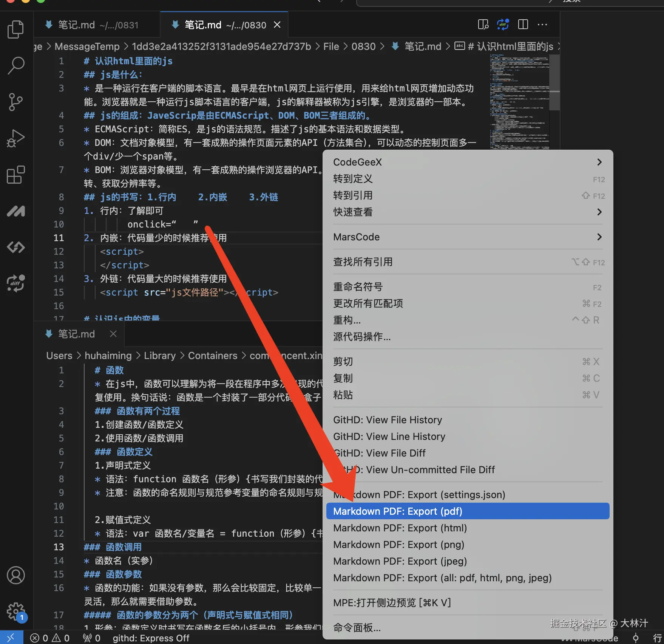
Task: Close the 笔记.md 0830 tab
Action: tap(277, 25)
